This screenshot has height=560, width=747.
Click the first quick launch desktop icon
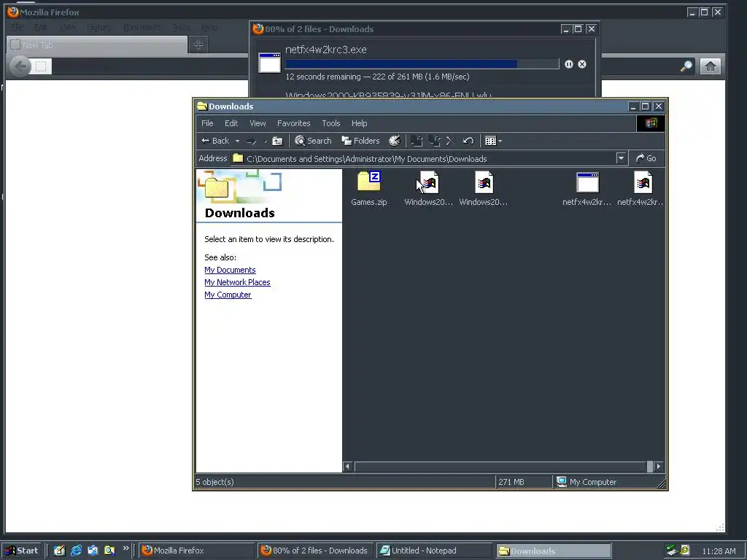click(59, 551)
